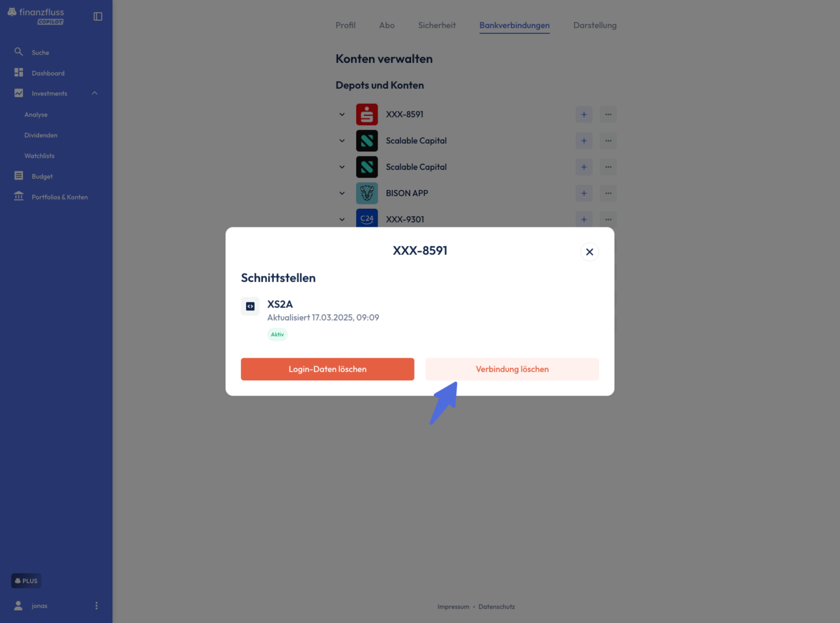Image resolution: width=840 pixels, height=623 pixels.
Task: Click the Suche magnifier icon
Action: (x=18, y=52)
